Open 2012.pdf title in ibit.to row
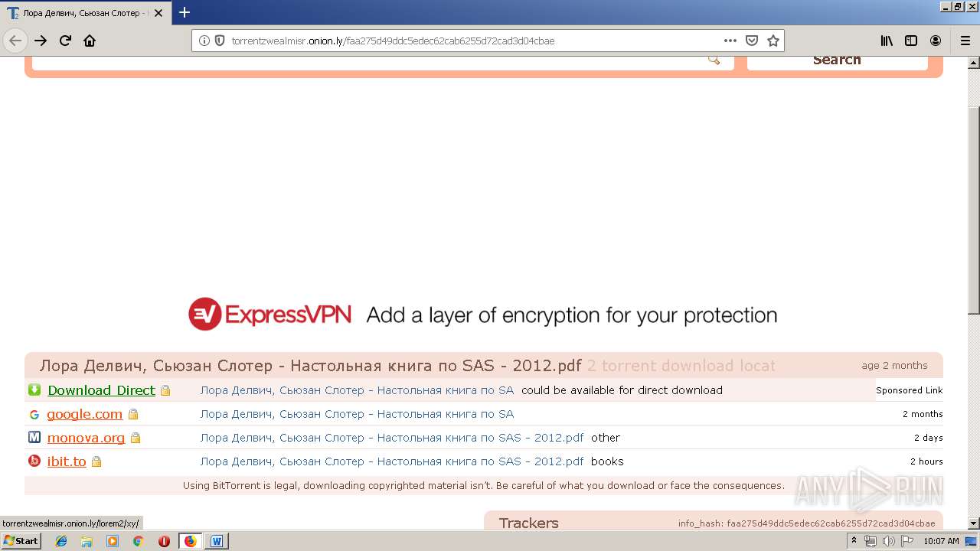980x551 pixels. click(392, 461)
